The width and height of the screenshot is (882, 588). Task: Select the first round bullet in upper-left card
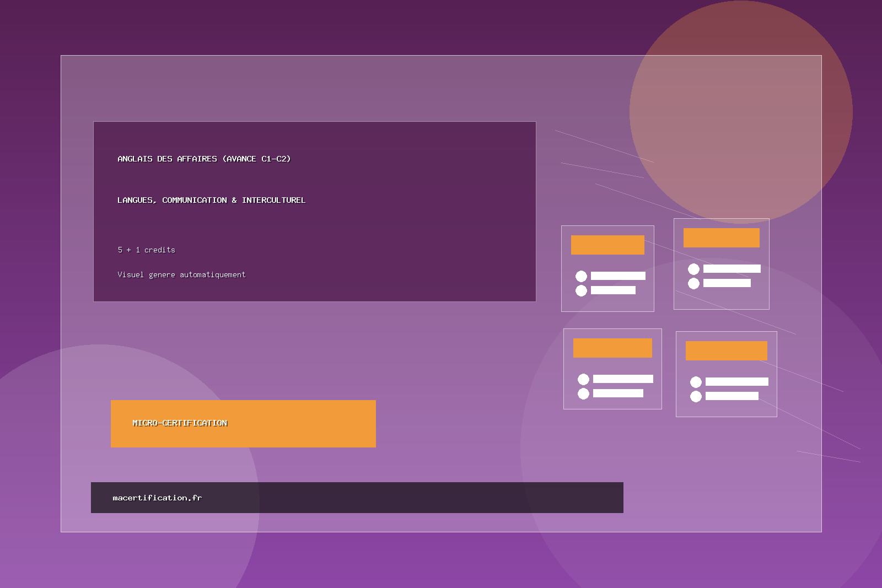coord(581,276)
